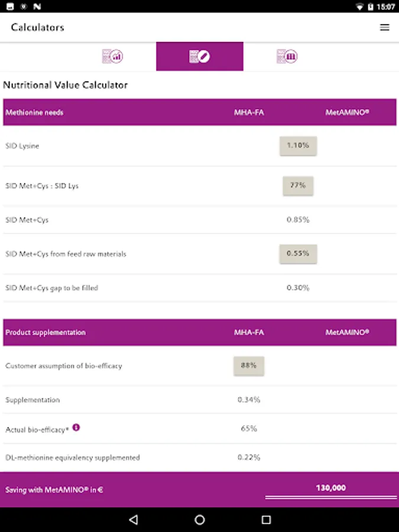
Task: Open the hamburger menu
Action: [x=384, y=27]
